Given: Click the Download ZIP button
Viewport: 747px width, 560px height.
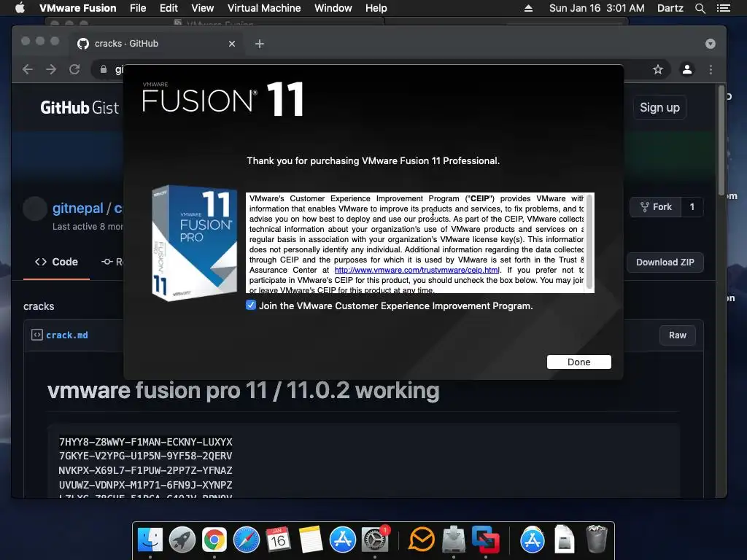Looking at the screenshot, I should (665, 262).
